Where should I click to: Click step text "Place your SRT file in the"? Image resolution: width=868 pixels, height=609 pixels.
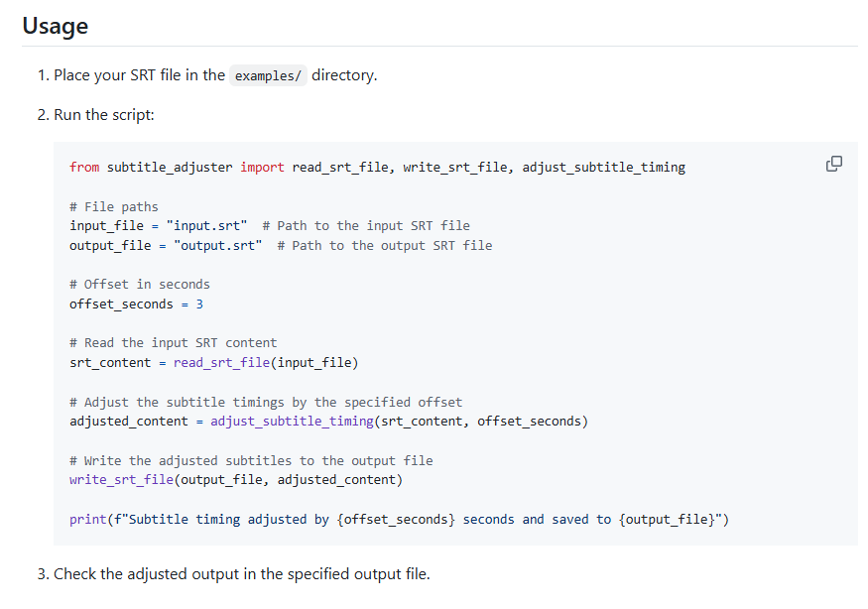pyautogui.click(x=140, y=74)
